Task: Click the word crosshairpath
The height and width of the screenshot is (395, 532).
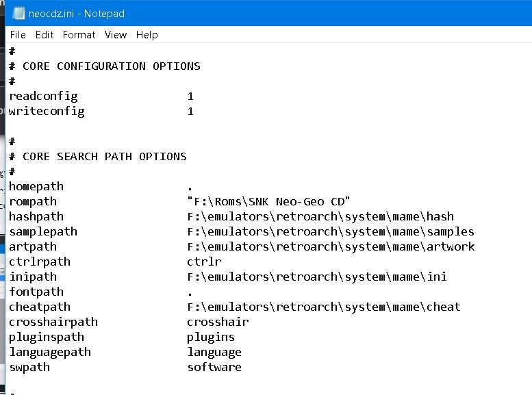Action: tap(53, 322)
